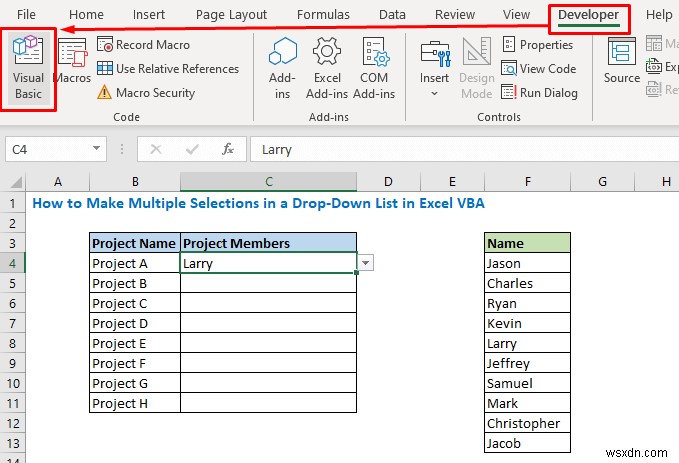Open the drop-down arrow beside cell C4
This screenshot has height=463, width=679.
click(366, 264)
